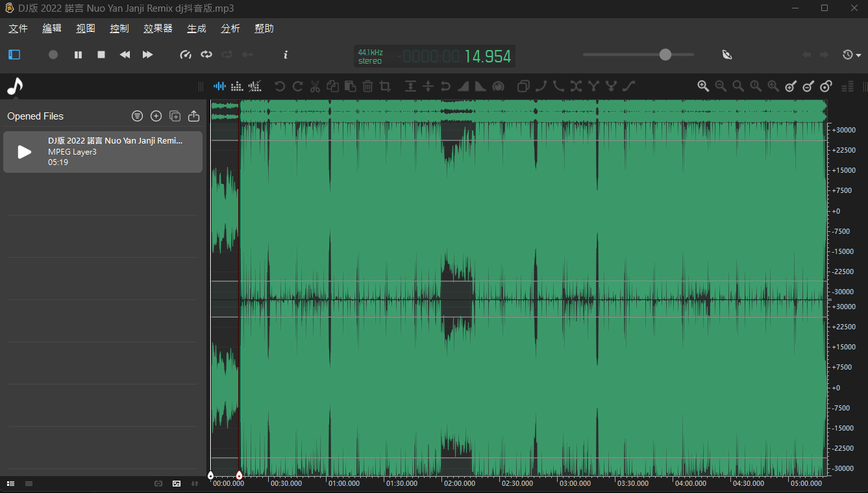Redo the last undone edit
868x493 pixels.
pyautogui.click(x=298, y=86)
